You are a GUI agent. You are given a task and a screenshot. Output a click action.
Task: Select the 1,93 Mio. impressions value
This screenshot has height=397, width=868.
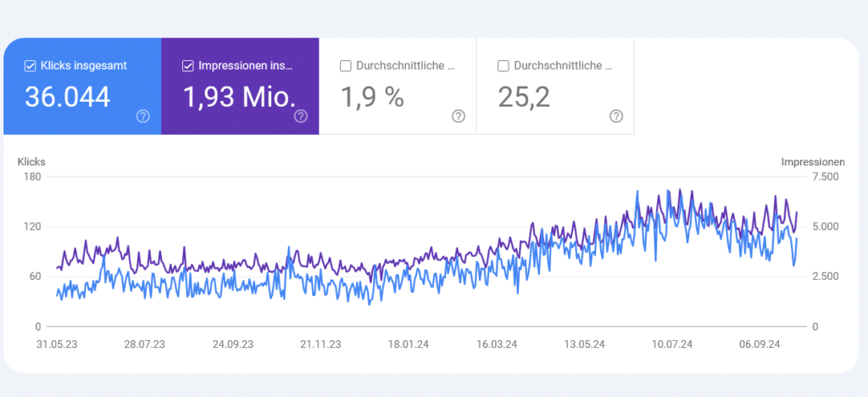tap(236, 98)
